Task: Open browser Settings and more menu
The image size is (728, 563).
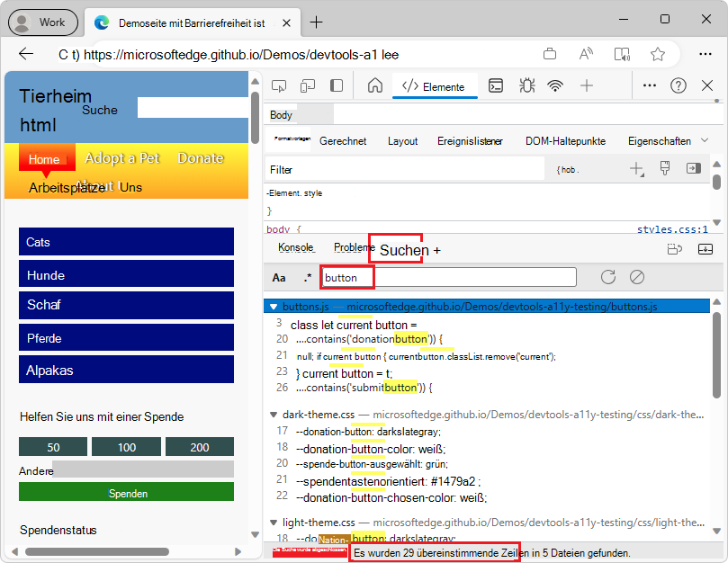Action: pos(706,54)
